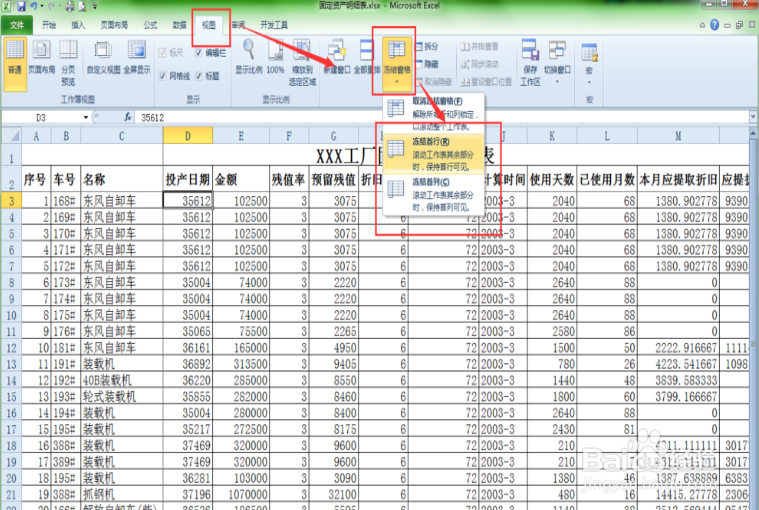This screenshot has width=759, height=510.
Task: Click header cell 投产日期
Action: [188, 180]
